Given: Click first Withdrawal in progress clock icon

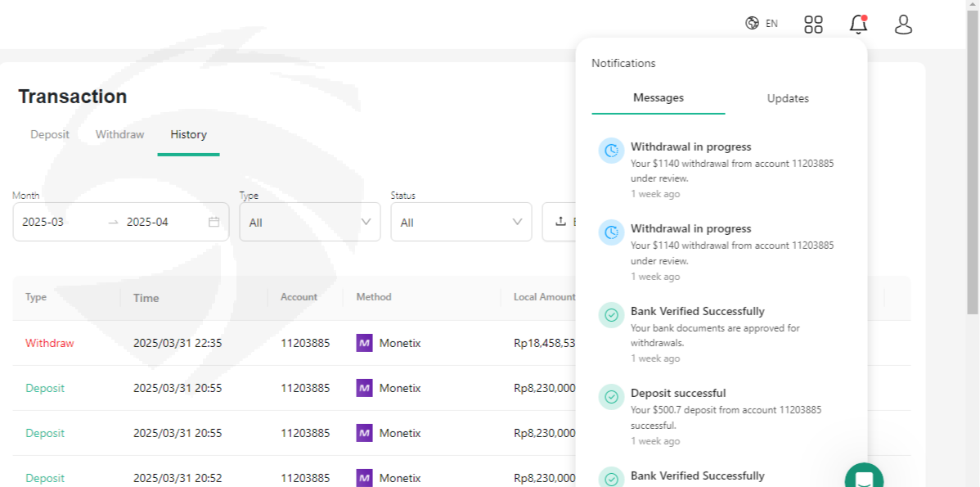Looking at the screenshot, I should [x=611, y=151].
